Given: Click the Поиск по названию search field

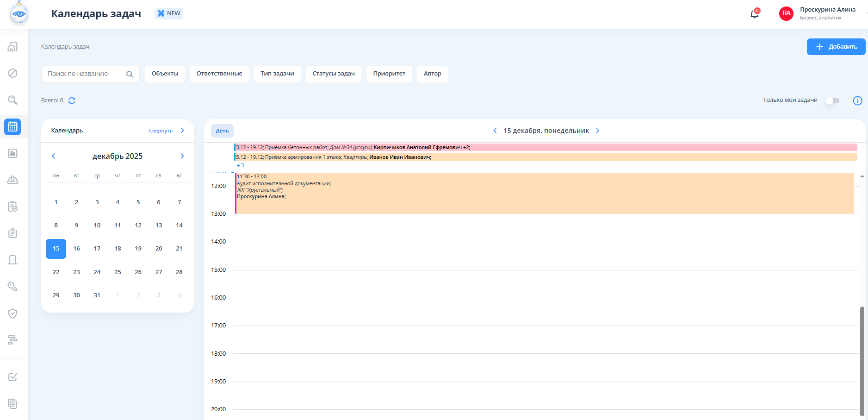Looking at the screenshot, I should coord(83,74).
